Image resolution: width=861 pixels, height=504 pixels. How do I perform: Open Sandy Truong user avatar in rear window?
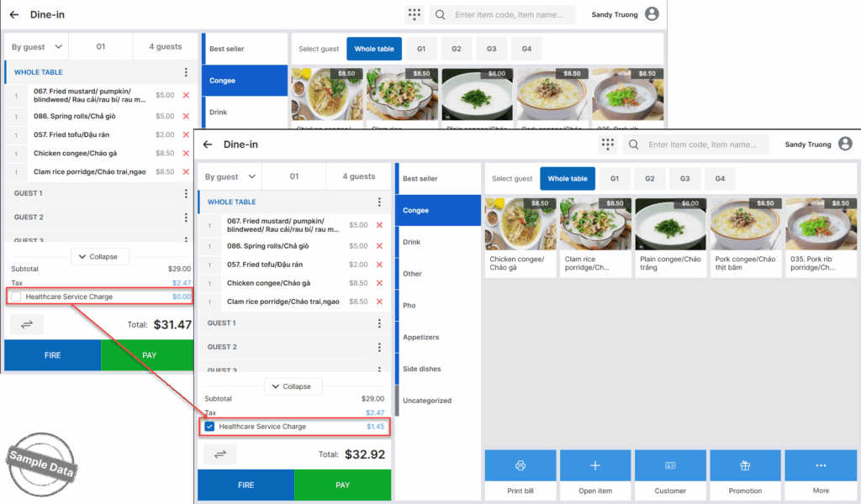coord(652,14)
